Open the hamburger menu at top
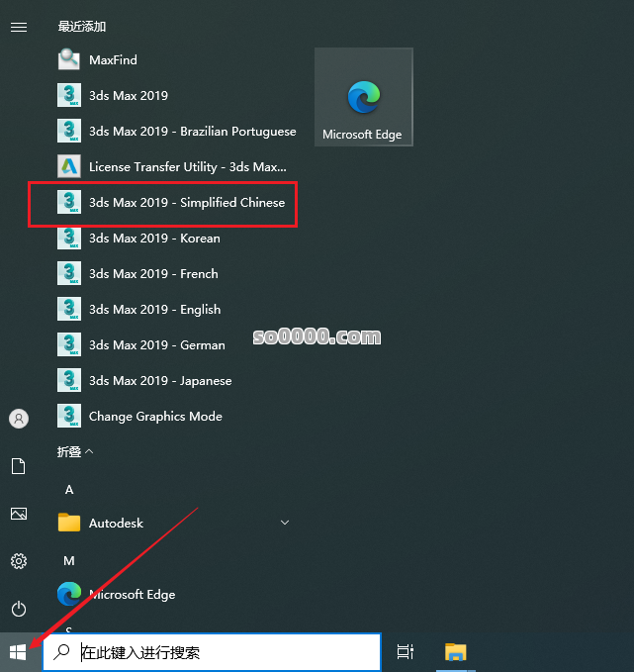Viewport: 634px width, 672px height. pyautogui.click(x=18, y=27)
